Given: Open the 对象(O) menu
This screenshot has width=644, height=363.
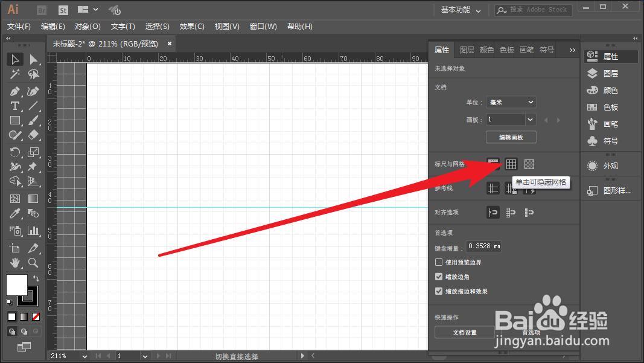Looking at the screenshot, I should [88, 27].
